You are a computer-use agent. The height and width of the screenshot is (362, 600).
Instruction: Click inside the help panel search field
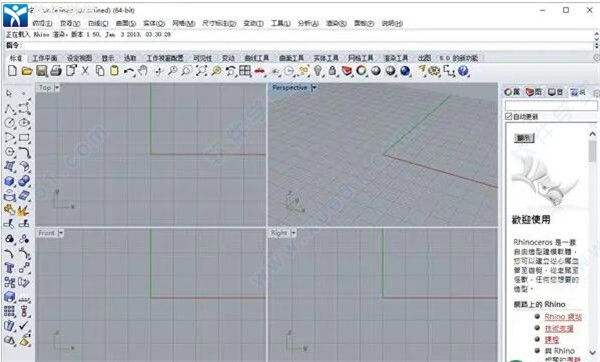coord(551,105)
